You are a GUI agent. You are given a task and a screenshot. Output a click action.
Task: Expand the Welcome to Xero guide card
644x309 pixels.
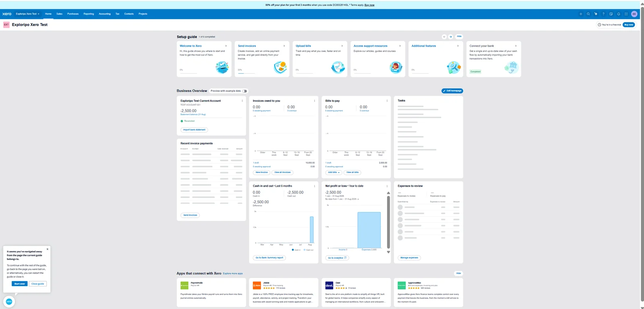(226, 46)
